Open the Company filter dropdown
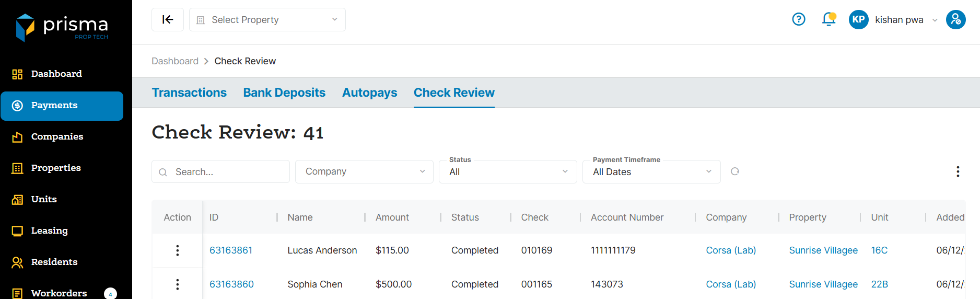The image size is (980, 299). coord(364,171)
